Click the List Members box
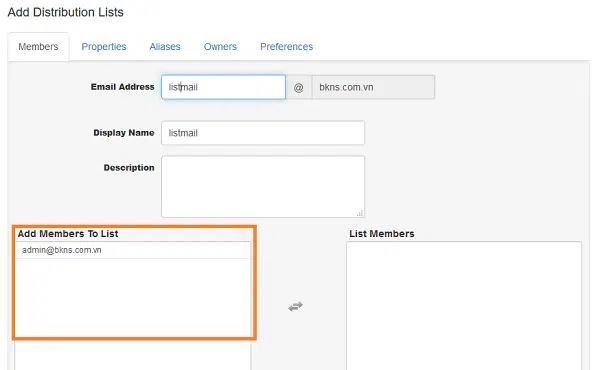The height and width of the screenshot is (370, 600). pyautogui.click(x=464, y=305)
